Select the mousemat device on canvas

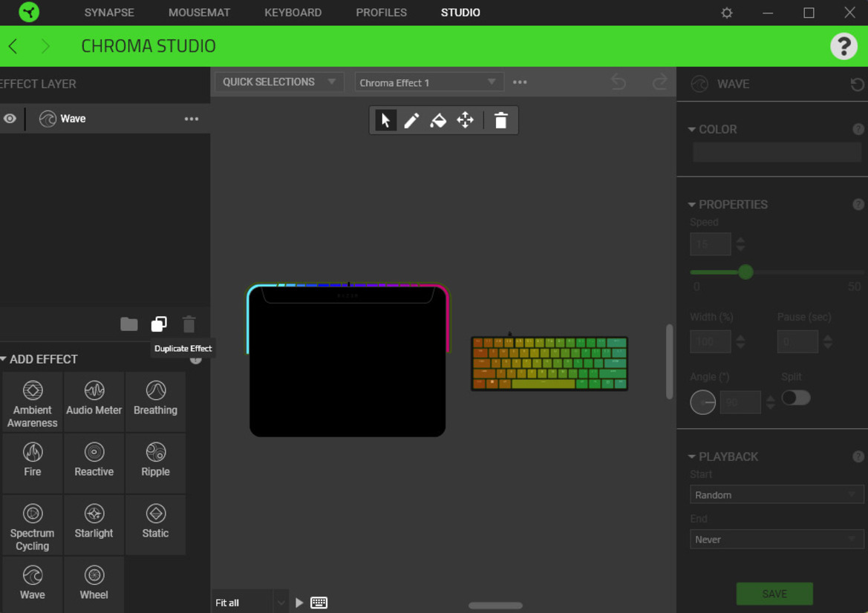click(347, 360)
